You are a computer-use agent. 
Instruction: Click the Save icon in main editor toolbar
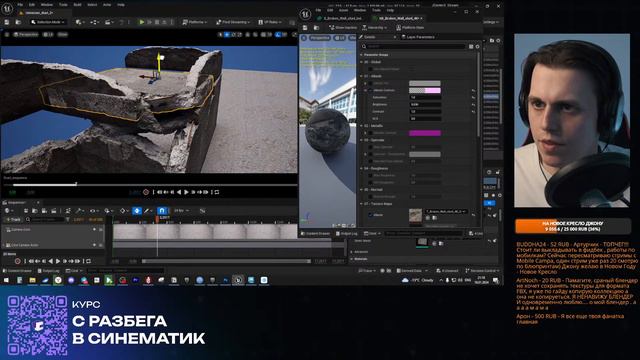(x=7, y=22)
